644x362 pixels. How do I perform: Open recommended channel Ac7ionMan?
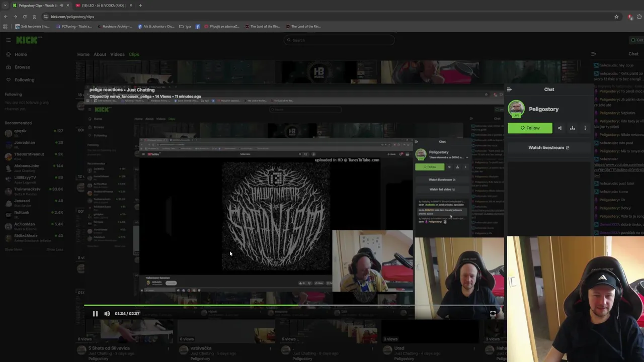click(34, 226)
